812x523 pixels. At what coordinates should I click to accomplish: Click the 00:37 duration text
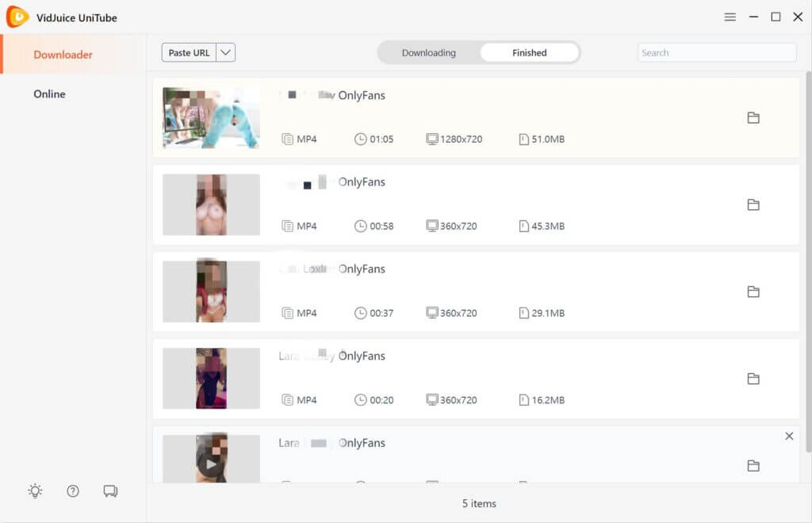[x=381, y=313]
